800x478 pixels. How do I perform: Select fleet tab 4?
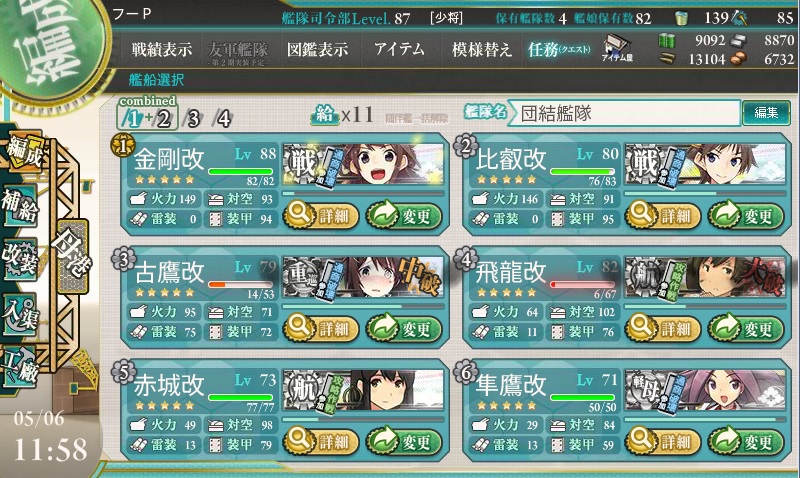[222, 119]
